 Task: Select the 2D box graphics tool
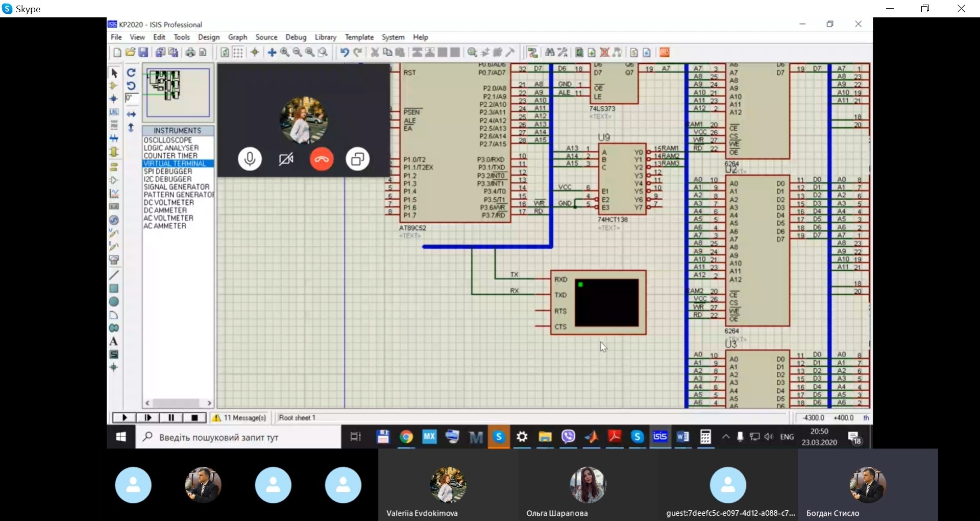(x=114, y=289)
